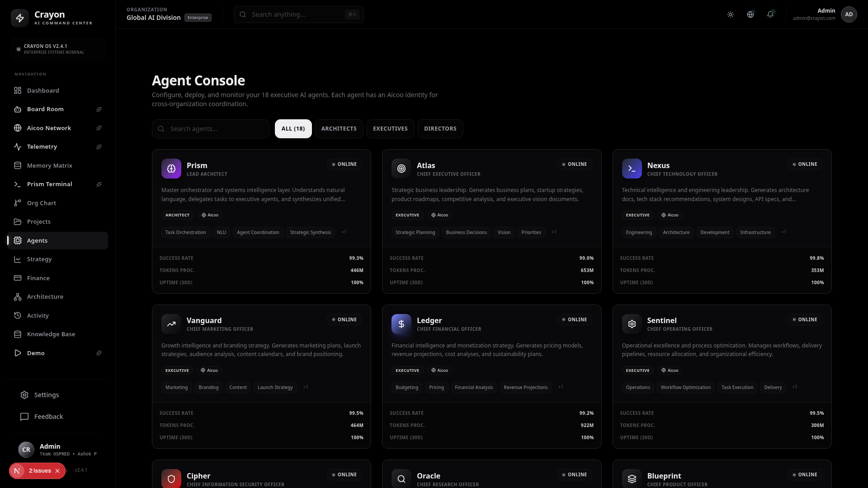Go to Board Room in navigation
This screenshot has height=488, width=868.
coord(57,109)
